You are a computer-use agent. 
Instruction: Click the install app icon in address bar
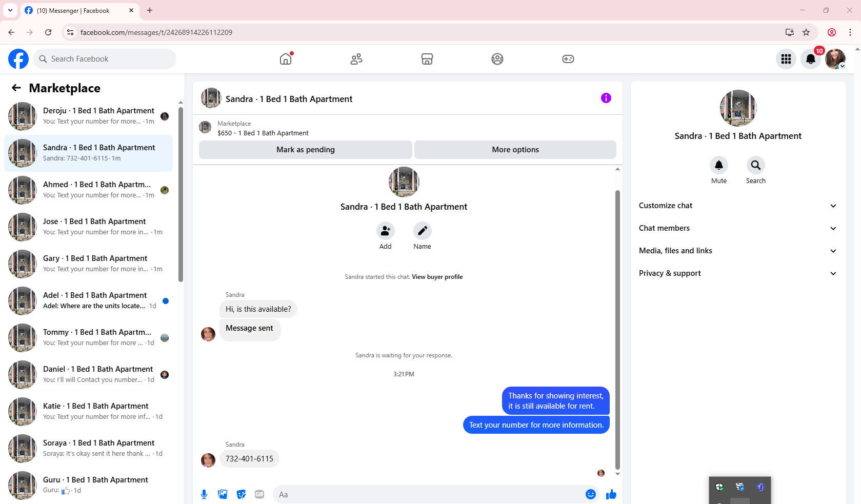pyautogui.click(x=790, y=32)
